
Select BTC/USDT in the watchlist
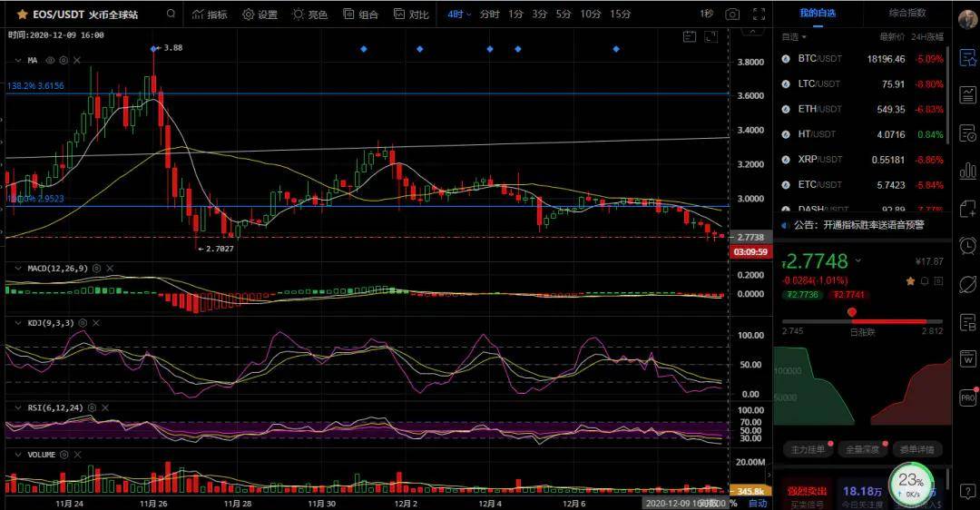(x=862, y=59)
